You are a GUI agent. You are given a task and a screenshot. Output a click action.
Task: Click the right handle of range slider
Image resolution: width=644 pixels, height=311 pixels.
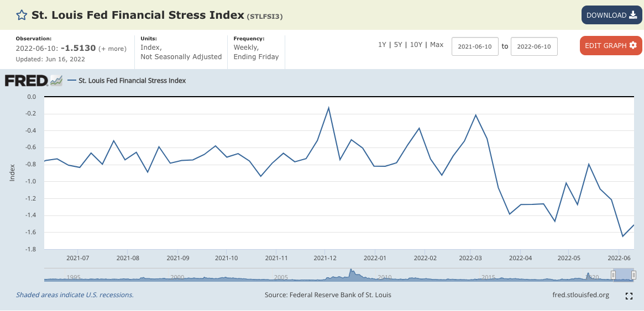coord(633,275)
